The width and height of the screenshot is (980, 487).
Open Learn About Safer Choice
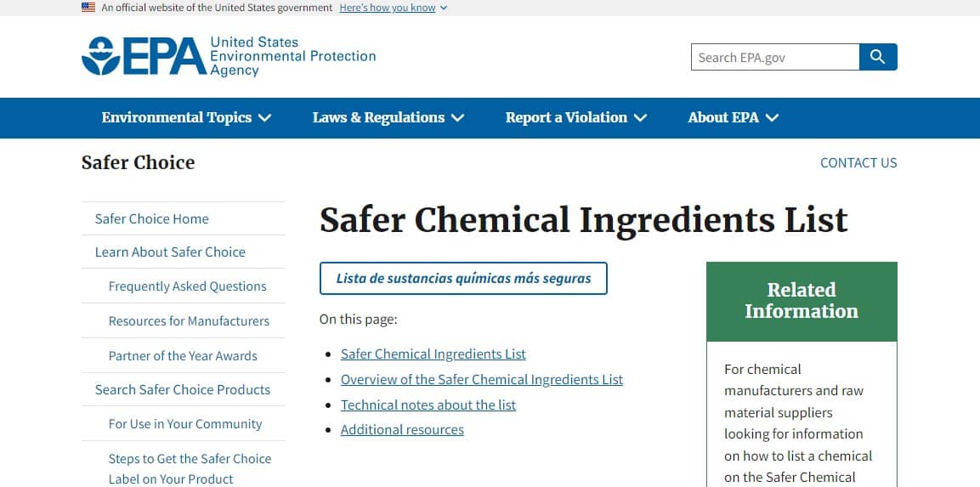170,252
